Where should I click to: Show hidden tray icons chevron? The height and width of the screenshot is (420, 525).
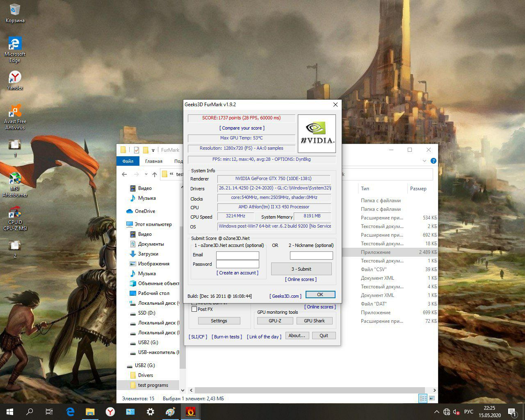click(x=436, y=412)
